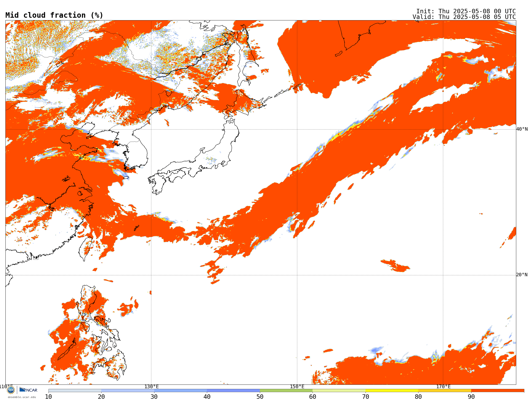Click the NSF logo icon
The height and width of the screenshot is (400, 532).
coord(11,390)
